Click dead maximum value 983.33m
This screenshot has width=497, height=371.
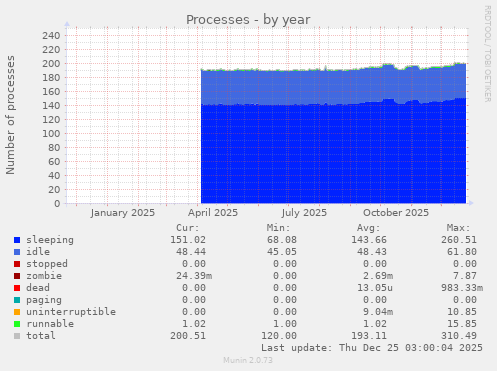462,288
